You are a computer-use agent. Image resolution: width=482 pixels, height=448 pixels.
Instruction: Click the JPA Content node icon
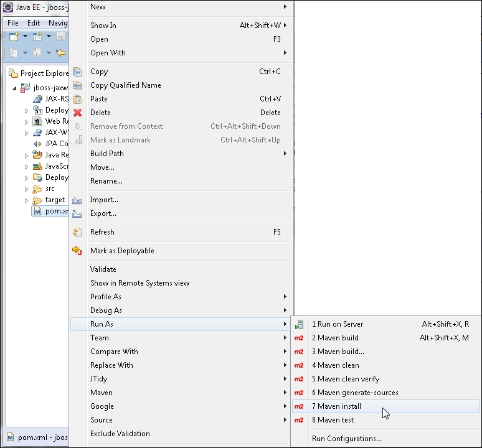pyautogui.click(x=37, y=144)
